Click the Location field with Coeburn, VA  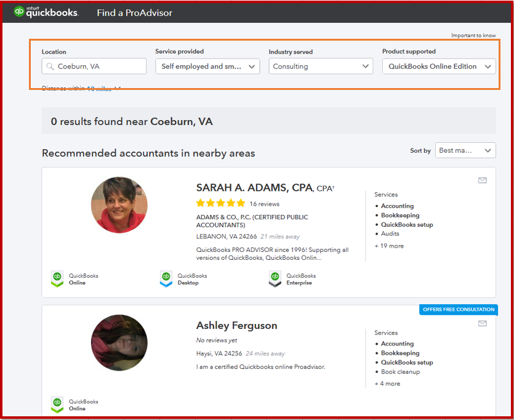click(94, 67)
